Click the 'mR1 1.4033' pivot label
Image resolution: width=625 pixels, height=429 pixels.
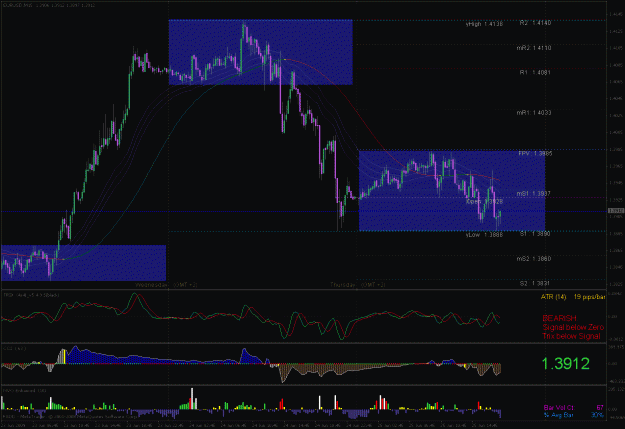point(534,113)
